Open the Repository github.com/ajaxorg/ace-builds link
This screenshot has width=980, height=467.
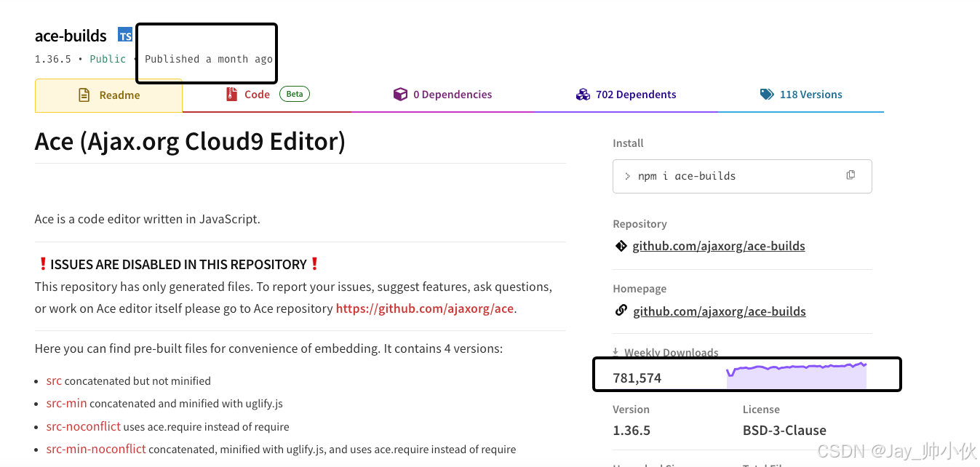(x=719, y=246)
